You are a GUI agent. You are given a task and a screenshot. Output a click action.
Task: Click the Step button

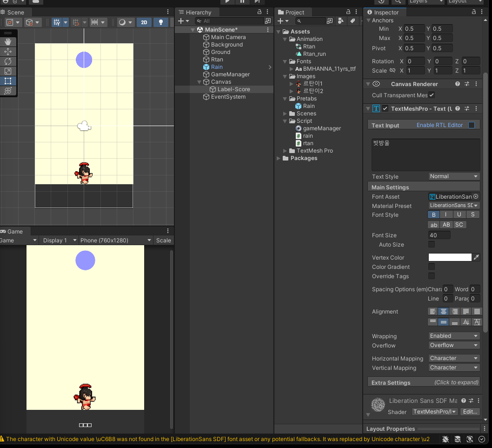point(257,1)
